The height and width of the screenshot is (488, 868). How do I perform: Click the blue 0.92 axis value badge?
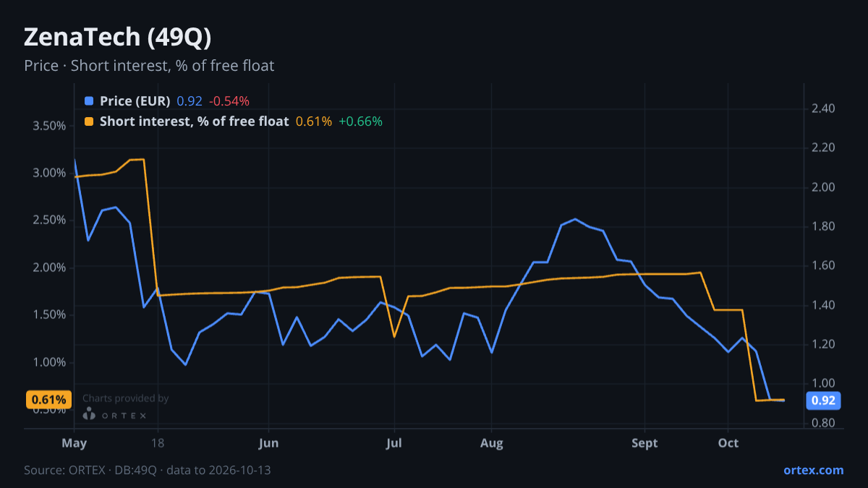click(x=823, y=401)
